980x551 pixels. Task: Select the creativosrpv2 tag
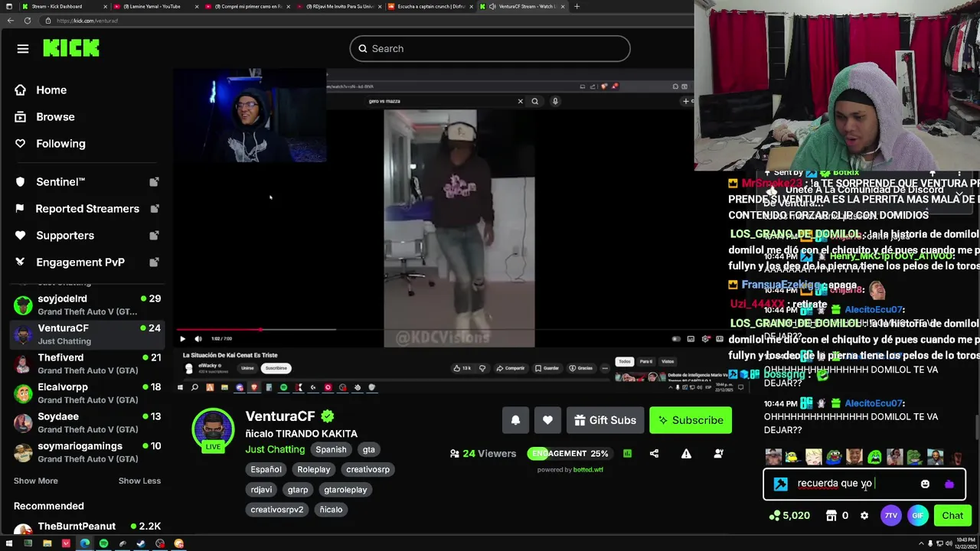click(277, 510)
